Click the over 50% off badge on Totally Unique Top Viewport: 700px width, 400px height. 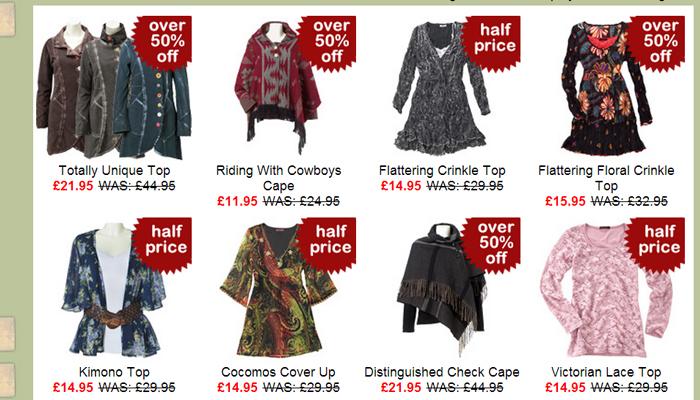tap(164, 42)
